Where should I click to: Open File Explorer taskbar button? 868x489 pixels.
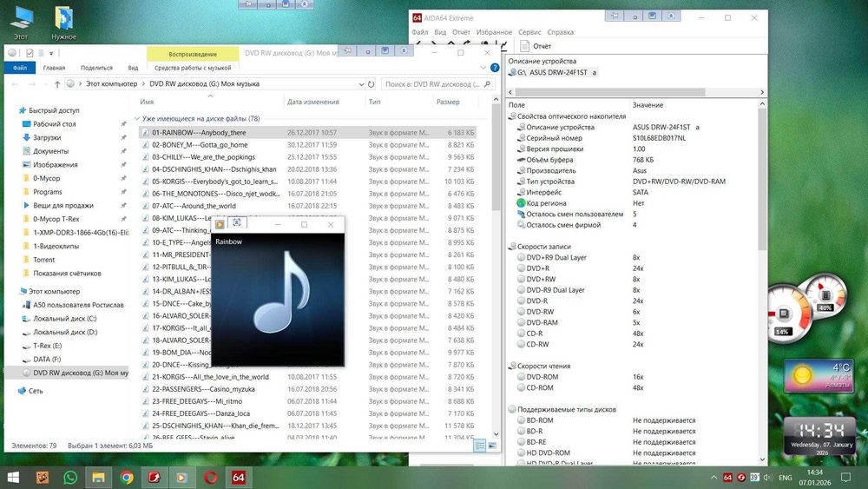point(99,477)
